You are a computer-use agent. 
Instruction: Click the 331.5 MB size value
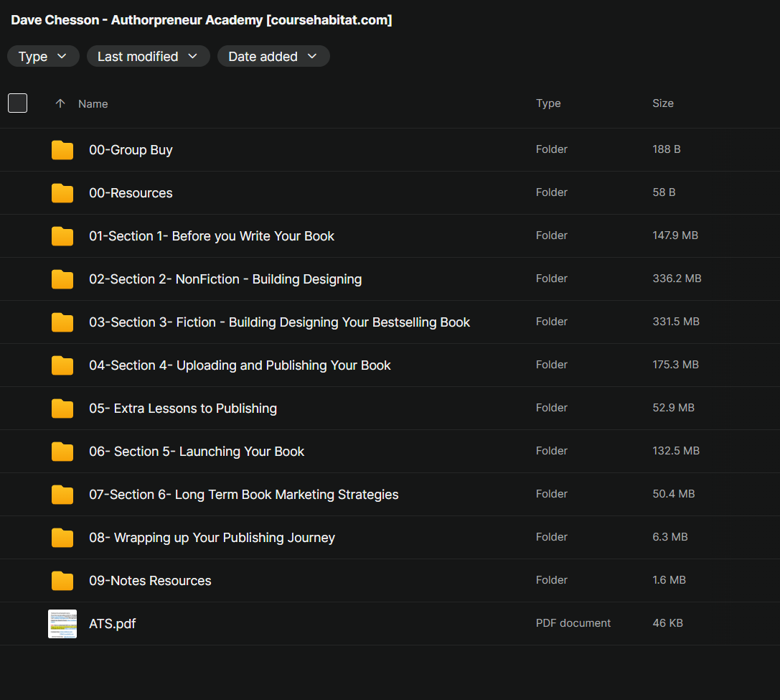point(676,321)
